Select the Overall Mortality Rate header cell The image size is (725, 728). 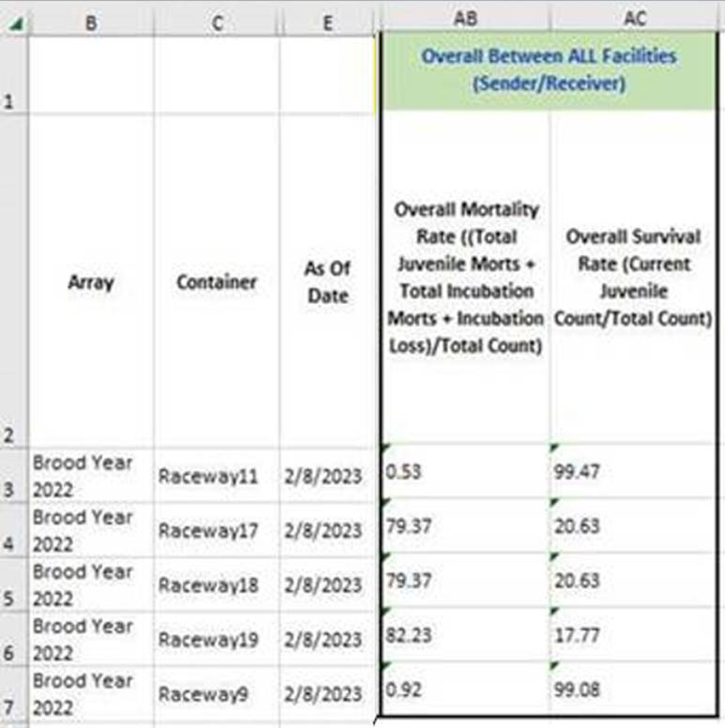tap(464, 278)
